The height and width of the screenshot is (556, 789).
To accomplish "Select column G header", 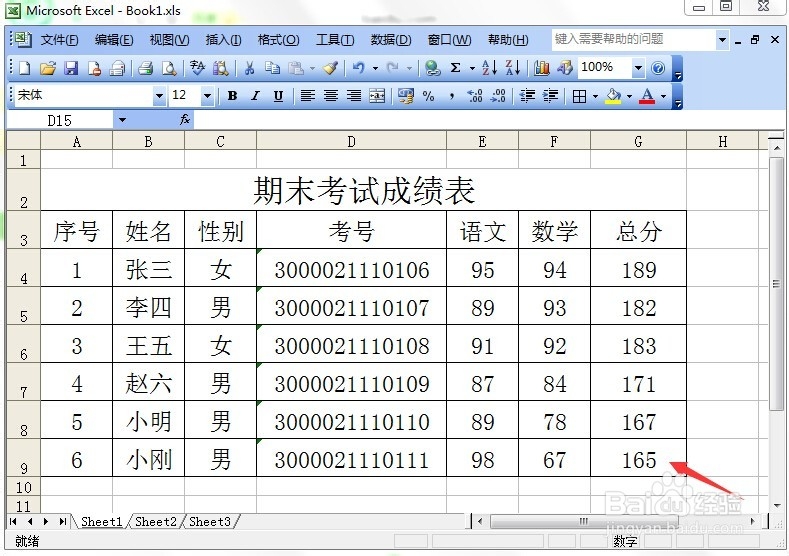I will point(638,141).
